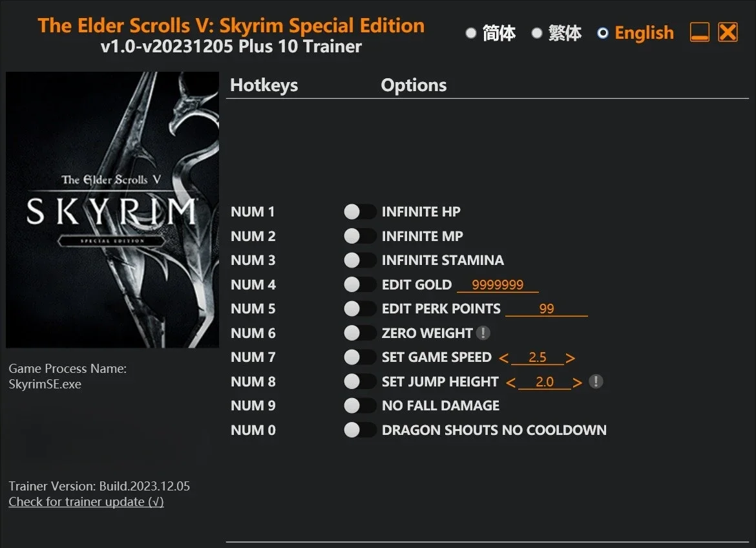Minimize the trainer window

coord(700,32)
